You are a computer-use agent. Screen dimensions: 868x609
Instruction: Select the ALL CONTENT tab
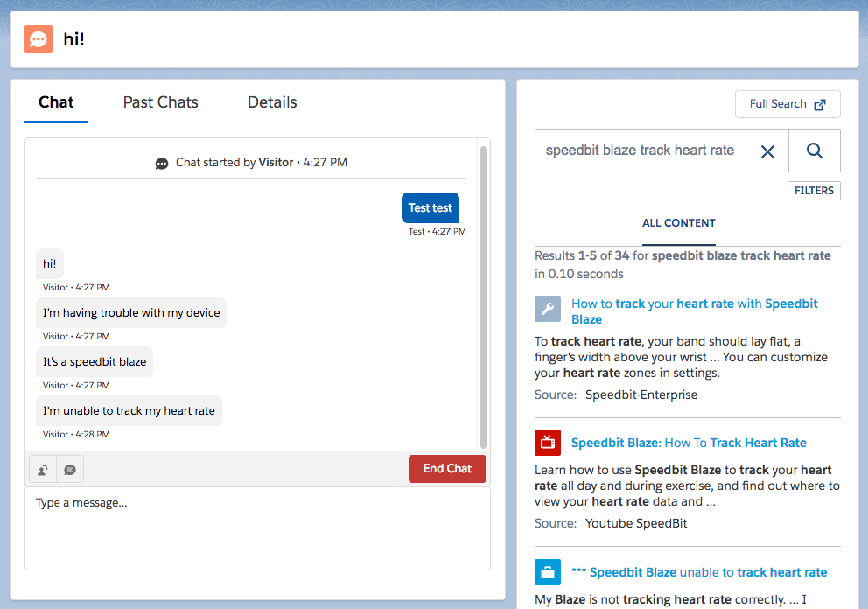[678, 223]
